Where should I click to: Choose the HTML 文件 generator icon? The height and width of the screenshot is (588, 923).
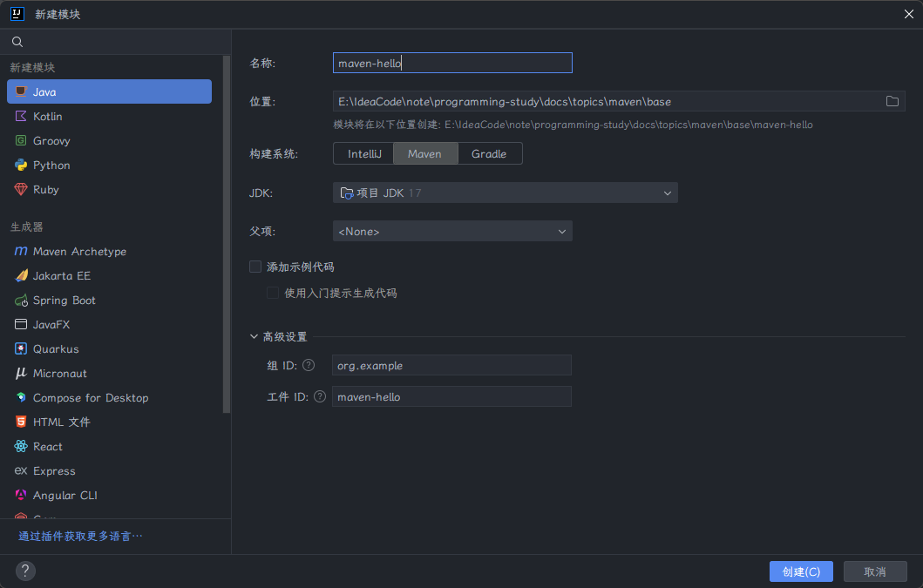(21, 422)
